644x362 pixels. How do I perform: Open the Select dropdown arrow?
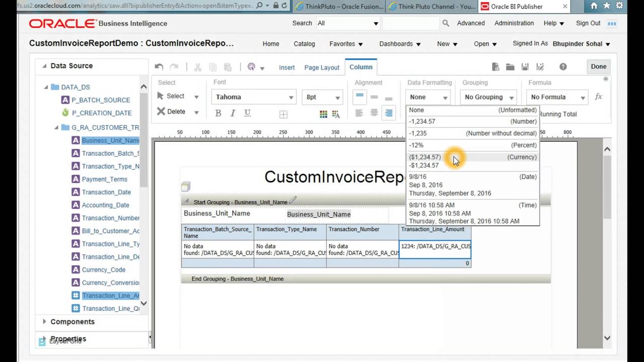point(196,97)
